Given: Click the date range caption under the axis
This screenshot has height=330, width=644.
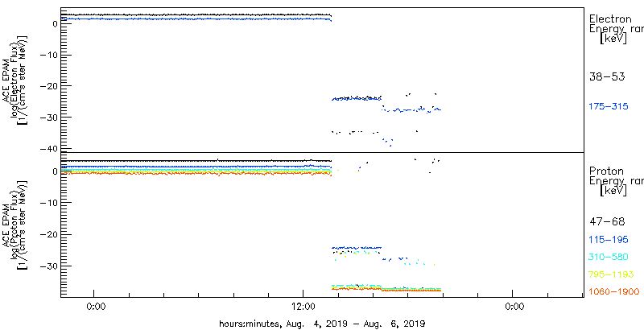Looking at the screenshot, I should [323, 323].
